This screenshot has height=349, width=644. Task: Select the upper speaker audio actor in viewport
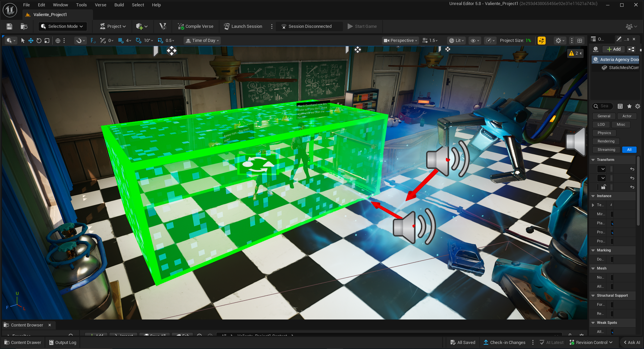click(x=447, y=159)
